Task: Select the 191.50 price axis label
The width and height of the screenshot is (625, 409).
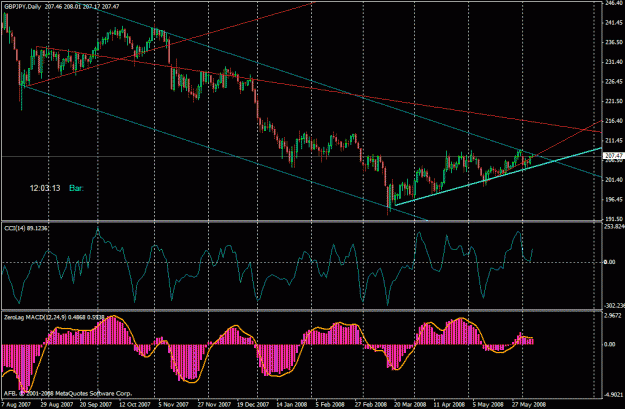Action: (x=615, y=219)
